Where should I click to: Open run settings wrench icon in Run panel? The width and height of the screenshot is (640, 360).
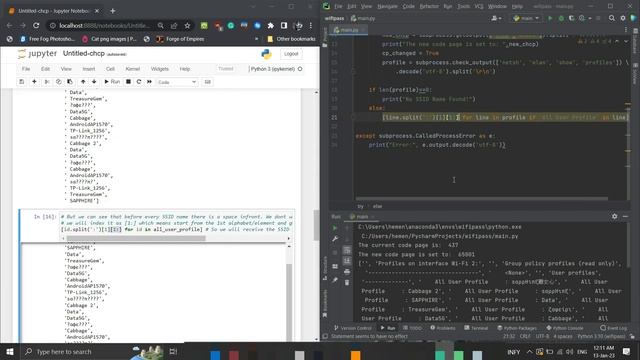(x=335, y=239)
